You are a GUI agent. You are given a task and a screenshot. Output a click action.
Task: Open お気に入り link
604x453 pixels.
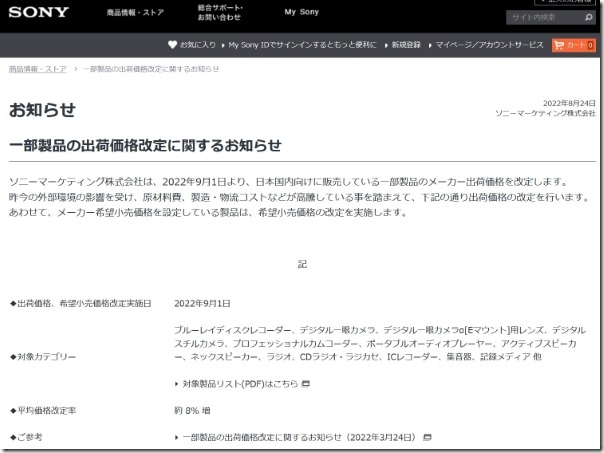pos(198,45)
